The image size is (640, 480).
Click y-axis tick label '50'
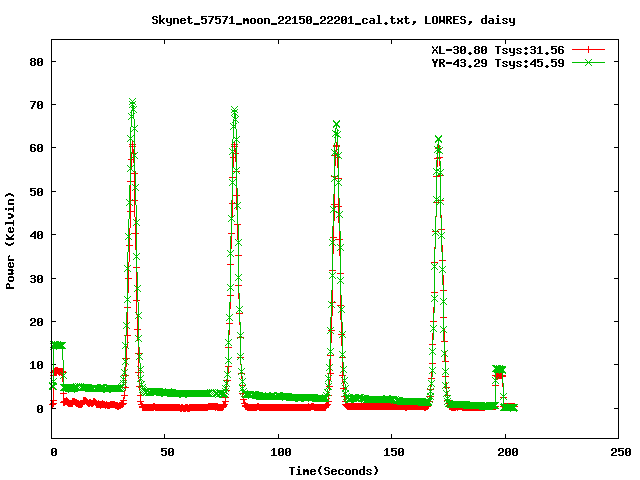pos(37,192)
